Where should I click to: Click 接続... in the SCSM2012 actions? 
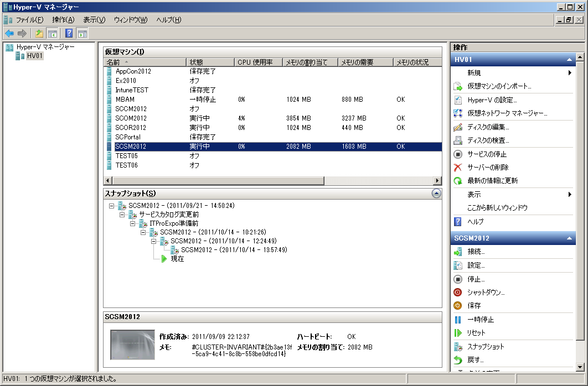(476, 252)
